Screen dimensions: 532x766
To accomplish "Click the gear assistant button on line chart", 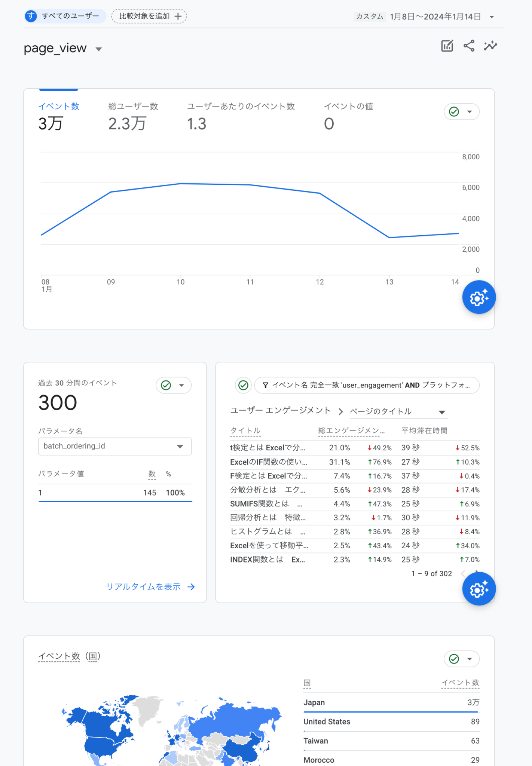I will (479, 297).
